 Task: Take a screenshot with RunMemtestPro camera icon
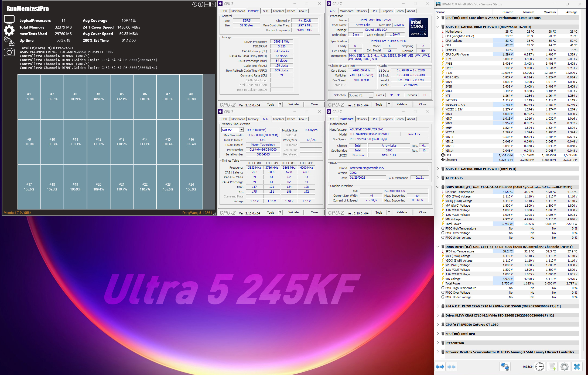9,52
